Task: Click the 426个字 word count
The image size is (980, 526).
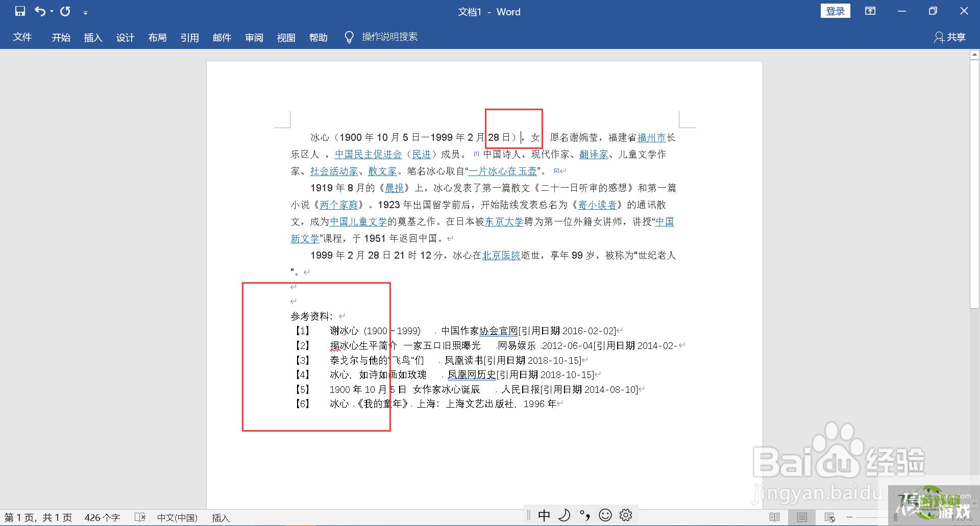Action: (x=102, y=517)
